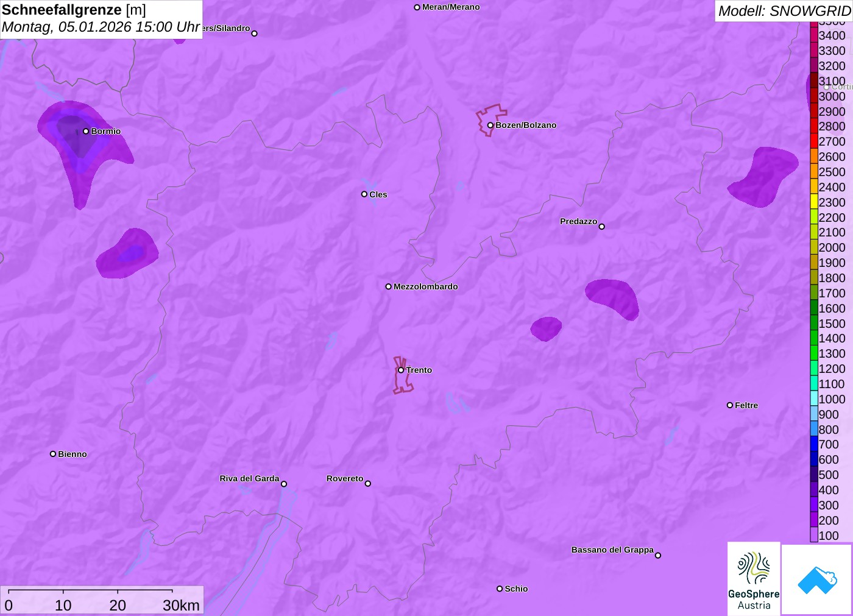Click the 30km scale bar label
The width and height of the screenshot is (853, 616).
(x=181, y=606)
